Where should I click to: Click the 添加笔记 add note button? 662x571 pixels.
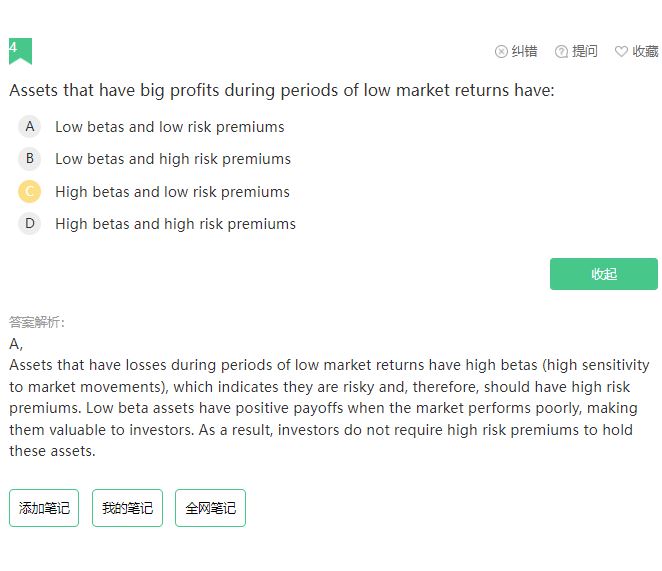[x=44, y=508]
